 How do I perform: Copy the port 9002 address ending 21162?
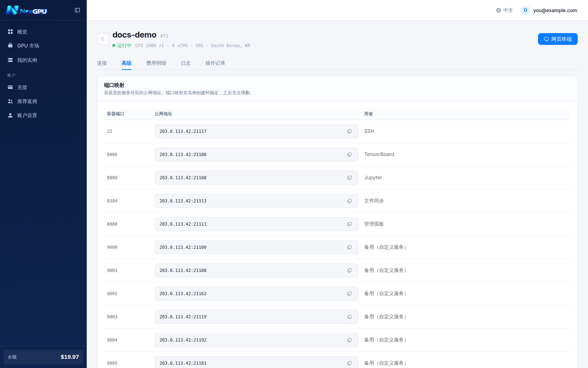click(x=349, y=294)
